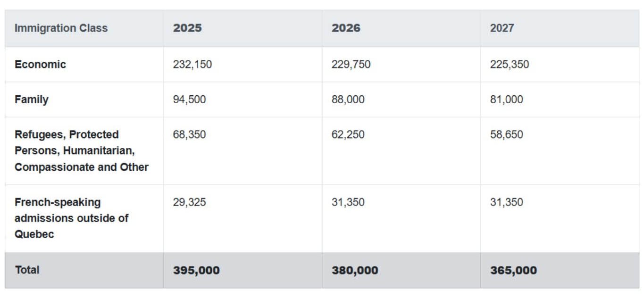Image resolution: width=644 pixels, height=298 pixels.
Task: Click the Economic row label
Action: pos(40,64)
